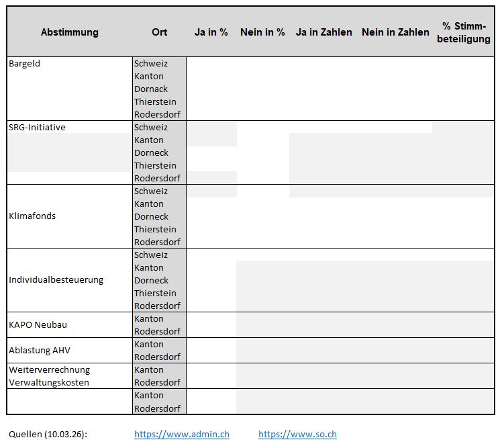Click the 'Nein in %' header cell
The height and width of the screenshot is (448, 504).
point(262,32)
